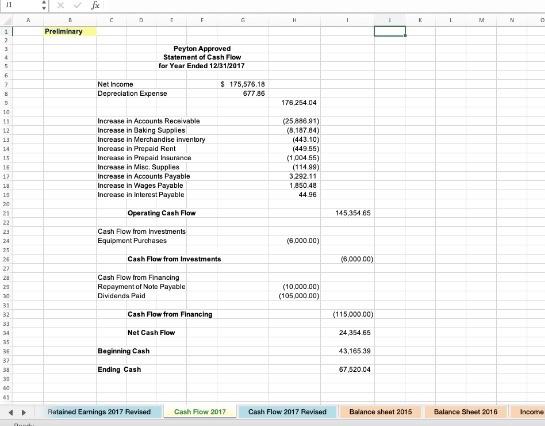
Task: Select Increase in Interest Payable label
Action: click(141, 195)
